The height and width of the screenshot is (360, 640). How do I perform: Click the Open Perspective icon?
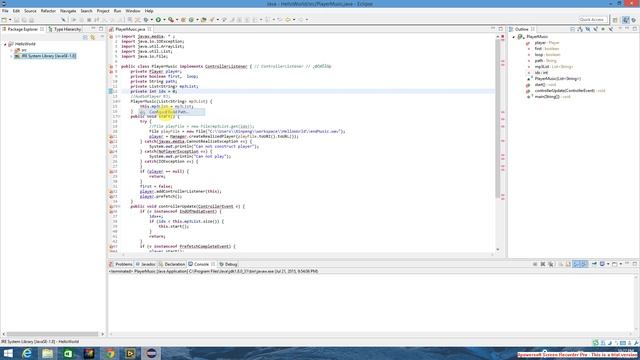pos(615,20)
